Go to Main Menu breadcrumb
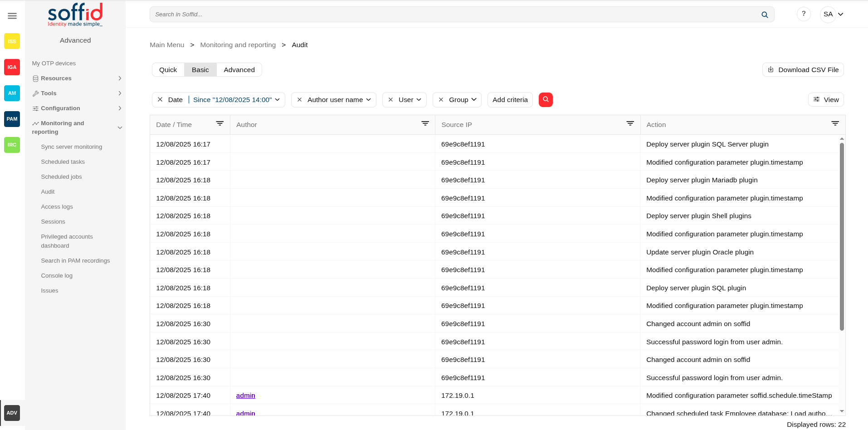Screen dimensions: 868x430 tap(167, 45)
